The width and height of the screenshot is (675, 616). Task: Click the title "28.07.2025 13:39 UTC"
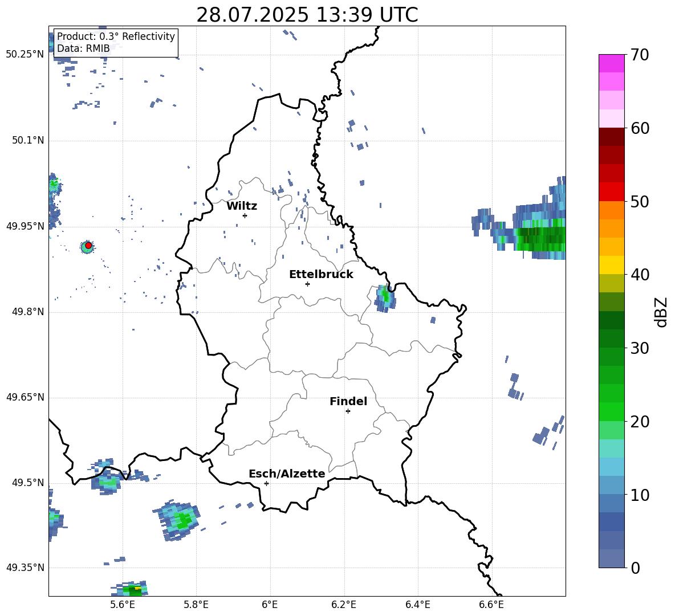point(307,15)
